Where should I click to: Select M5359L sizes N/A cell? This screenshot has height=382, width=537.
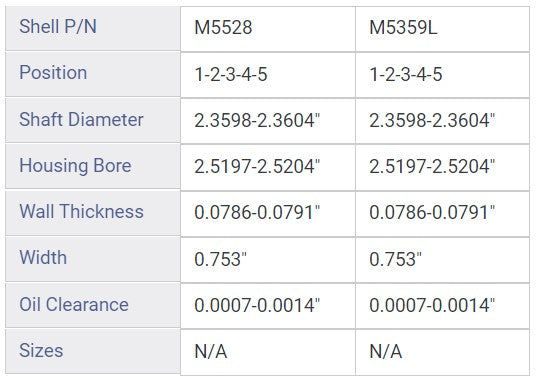[x=442, y=352]
